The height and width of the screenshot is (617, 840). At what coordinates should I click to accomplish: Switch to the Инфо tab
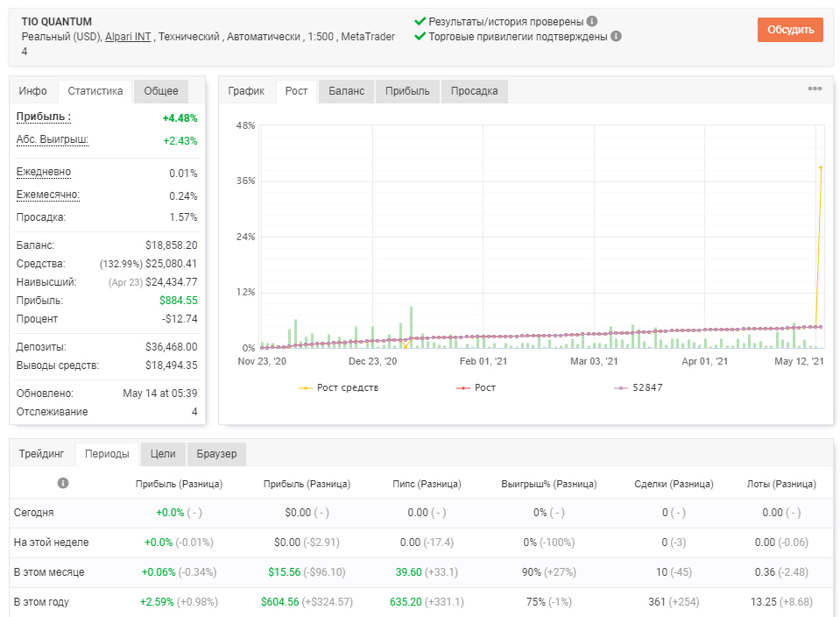coord(32,90)
